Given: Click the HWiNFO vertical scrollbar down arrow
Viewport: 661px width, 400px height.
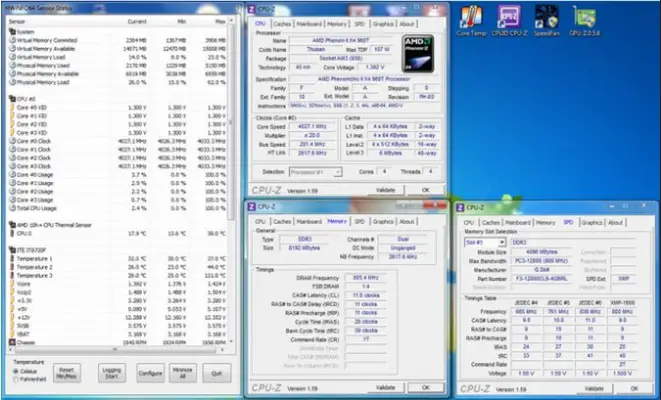Looking at the screenshot, I should [x=231, y=342].
